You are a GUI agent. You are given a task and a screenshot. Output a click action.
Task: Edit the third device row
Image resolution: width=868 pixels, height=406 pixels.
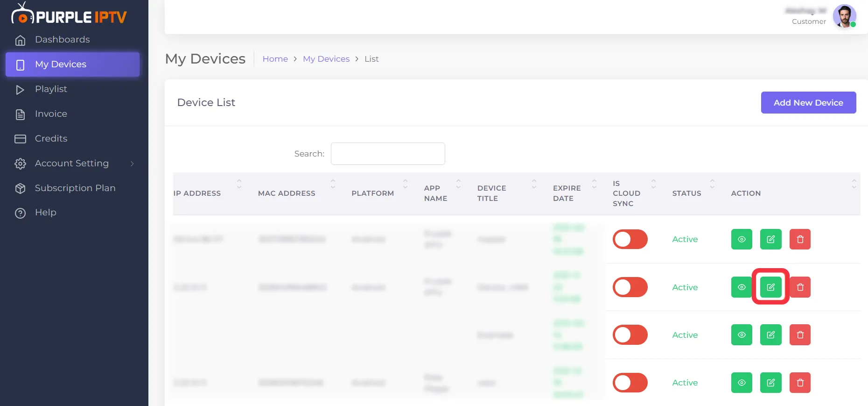click(x=771, y=335)
